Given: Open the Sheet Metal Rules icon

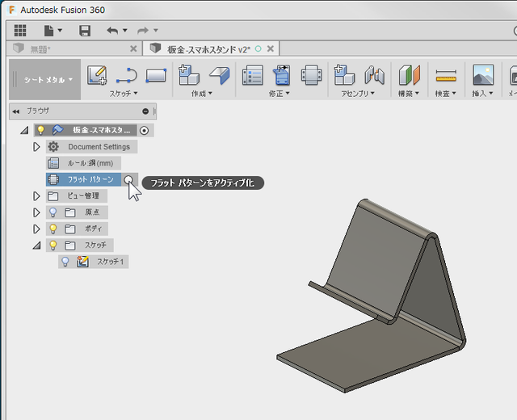Looking at the screenshot, I should point(253,75).
